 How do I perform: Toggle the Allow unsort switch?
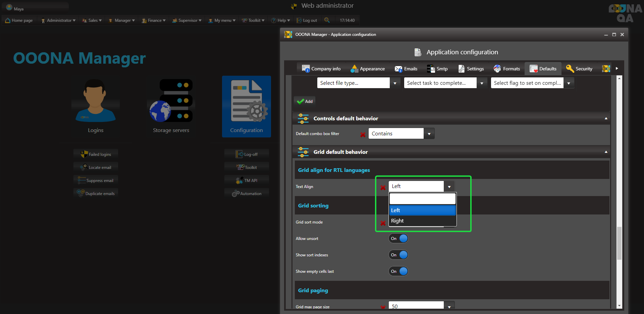pyautogui.click(x=398, y=238)
